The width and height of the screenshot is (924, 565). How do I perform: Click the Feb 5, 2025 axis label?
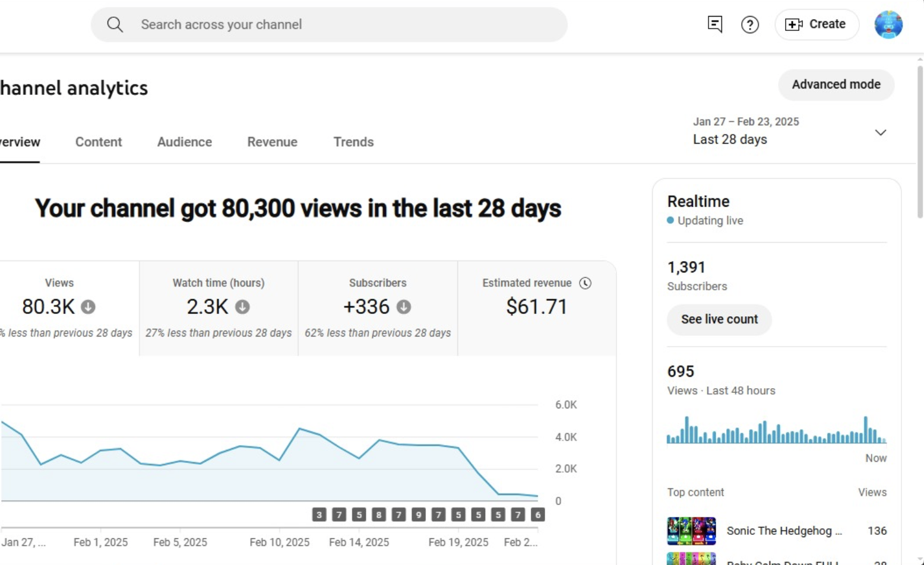coord(180,542)
